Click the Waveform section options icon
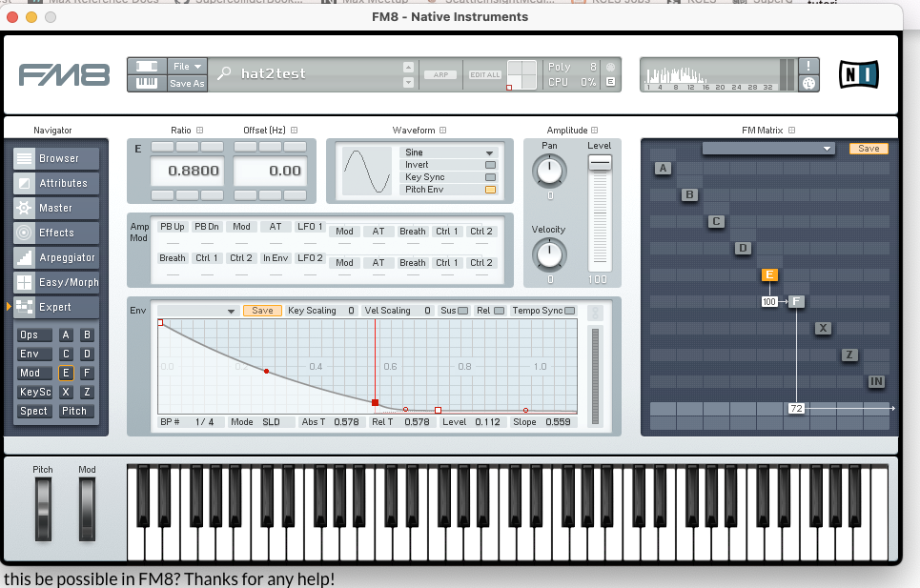 pos(443,131)
